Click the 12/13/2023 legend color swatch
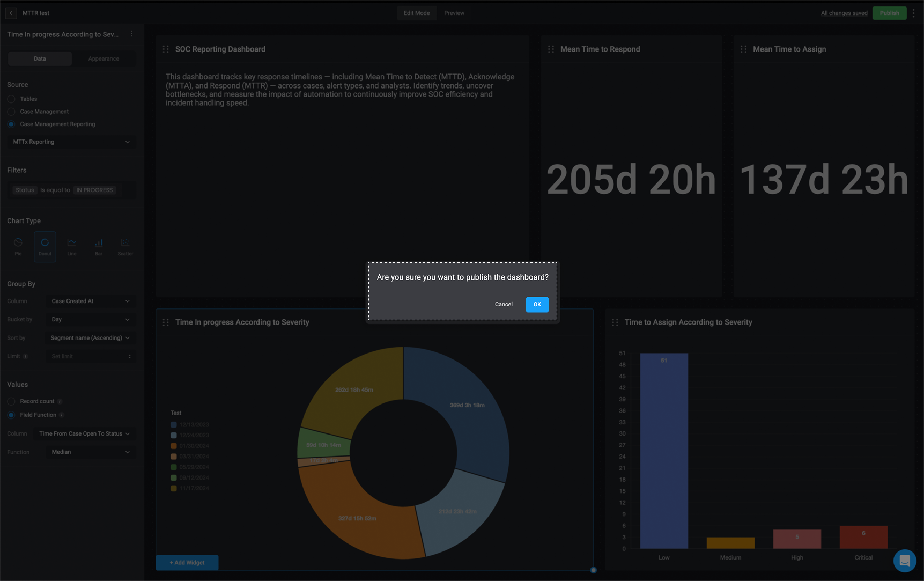924x581 pixels. tap(174, 424)
